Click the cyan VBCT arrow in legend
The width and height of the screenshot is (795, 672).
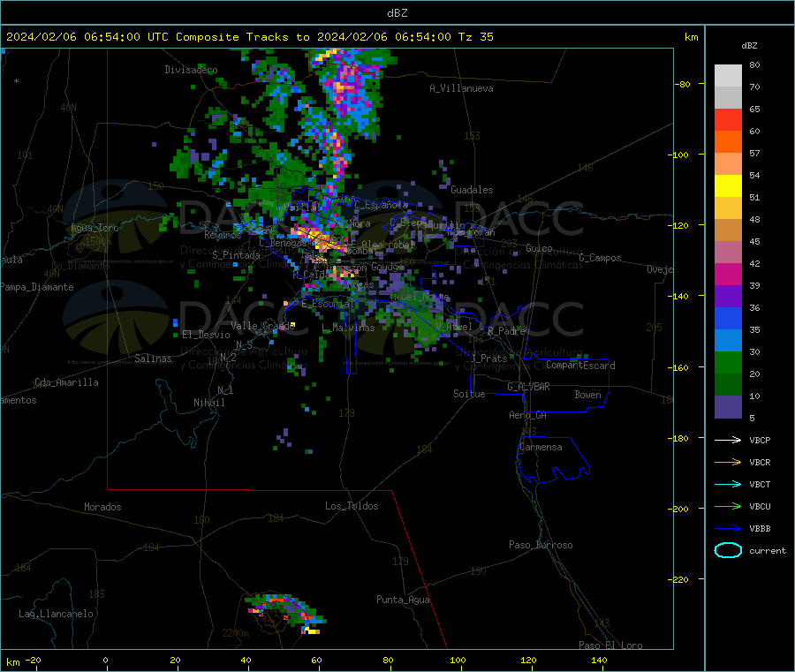(728, 485)
